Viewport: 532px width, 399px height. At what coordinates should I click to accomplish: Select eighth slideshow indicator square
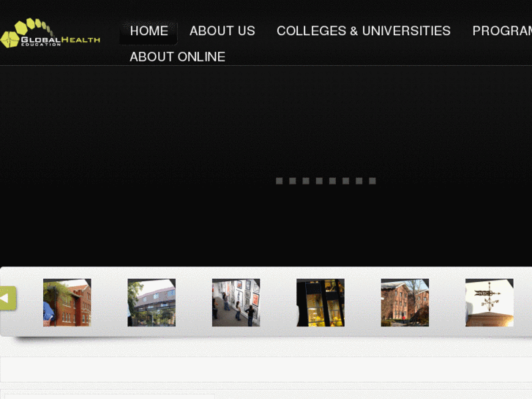372,181
